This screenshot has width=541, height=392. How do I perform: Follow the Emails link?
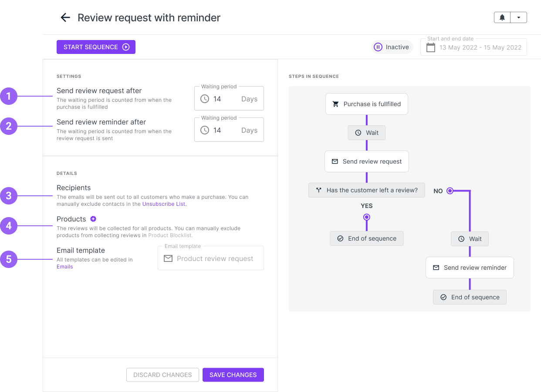pos(65,267)
